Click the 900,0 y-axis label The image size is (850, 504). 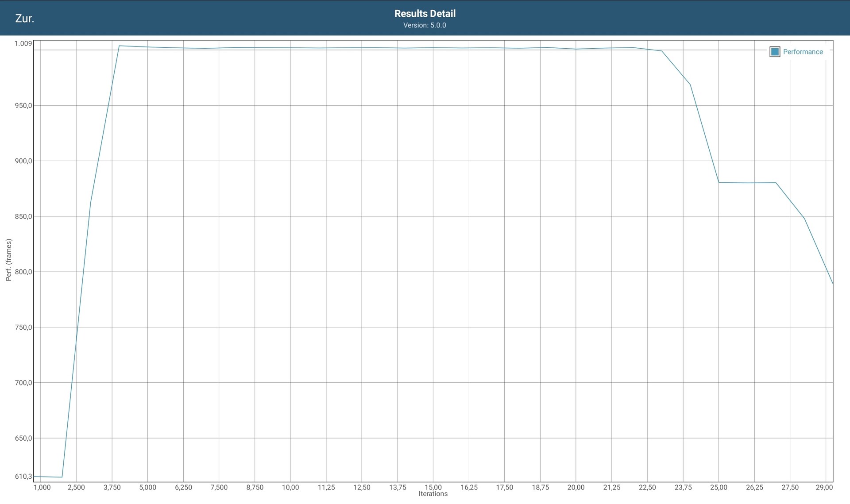[23, 161]
